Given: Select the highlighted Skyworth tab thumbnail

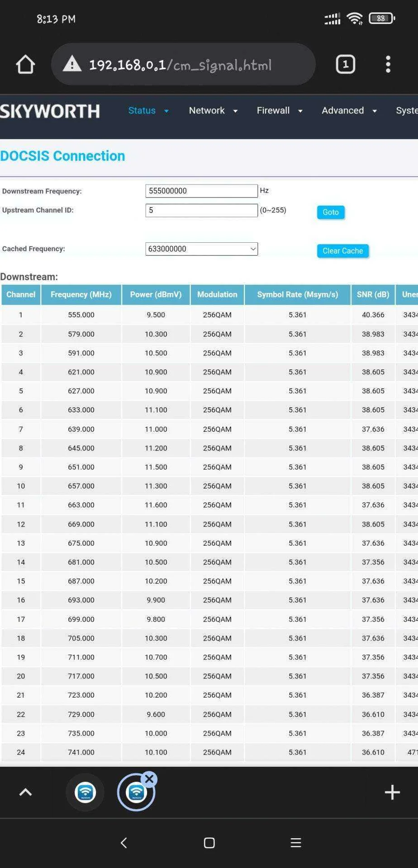Looking at the screenshot, I should pyautogui.click(x=136, y=792).
